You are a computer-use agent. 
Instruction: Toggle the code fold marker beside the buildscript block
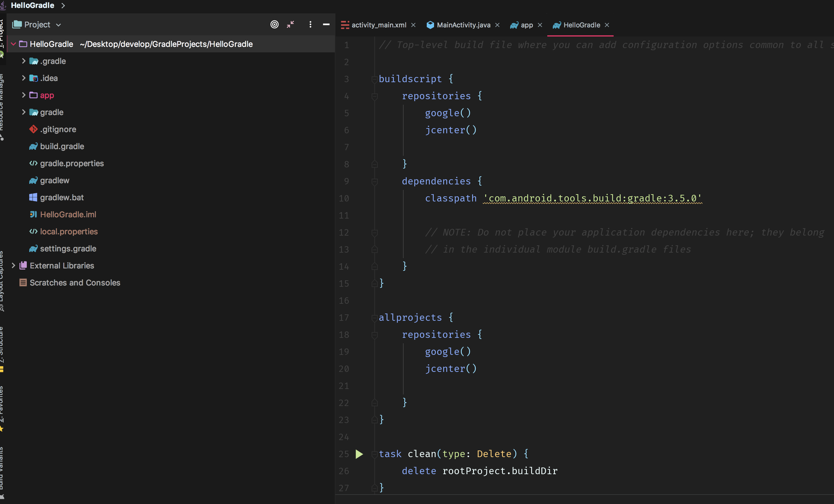[x=374, y=79]
